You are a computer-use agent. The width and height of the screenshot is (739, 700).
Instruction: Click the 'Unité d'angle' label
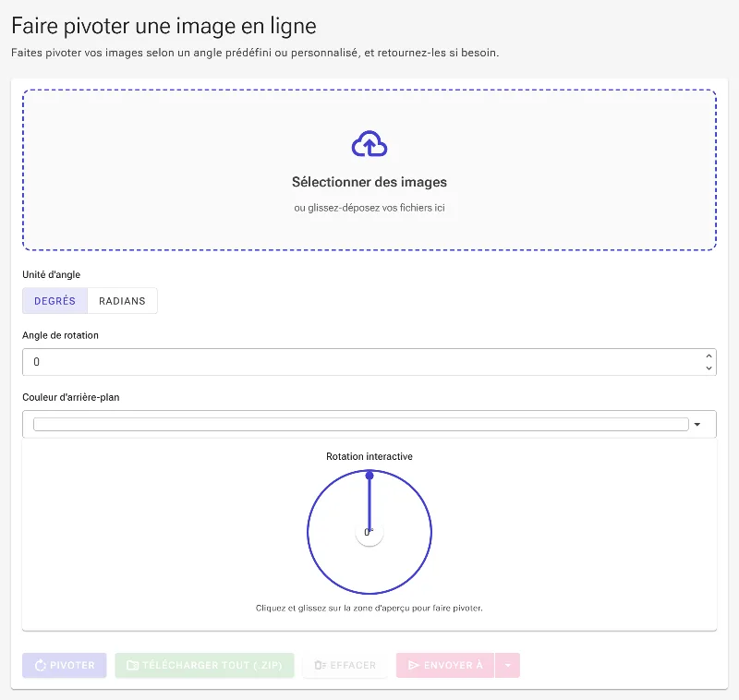52,274
